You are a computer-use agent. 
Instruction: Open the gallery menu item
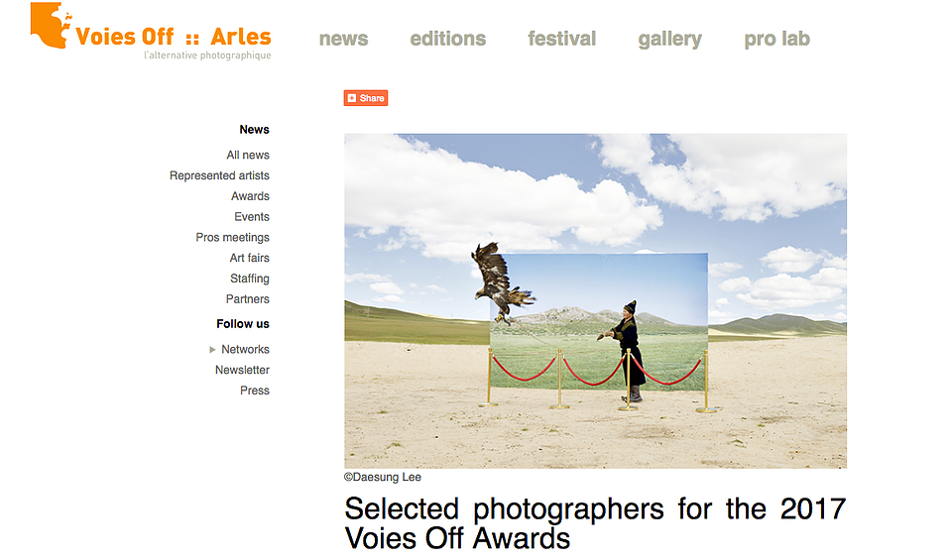669,40
